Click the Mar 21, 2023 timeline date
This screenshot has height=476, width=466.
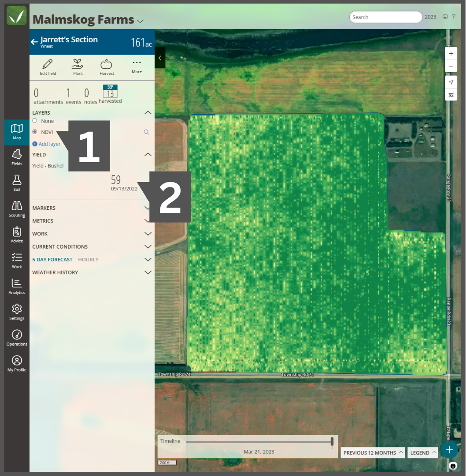(259, 452)
